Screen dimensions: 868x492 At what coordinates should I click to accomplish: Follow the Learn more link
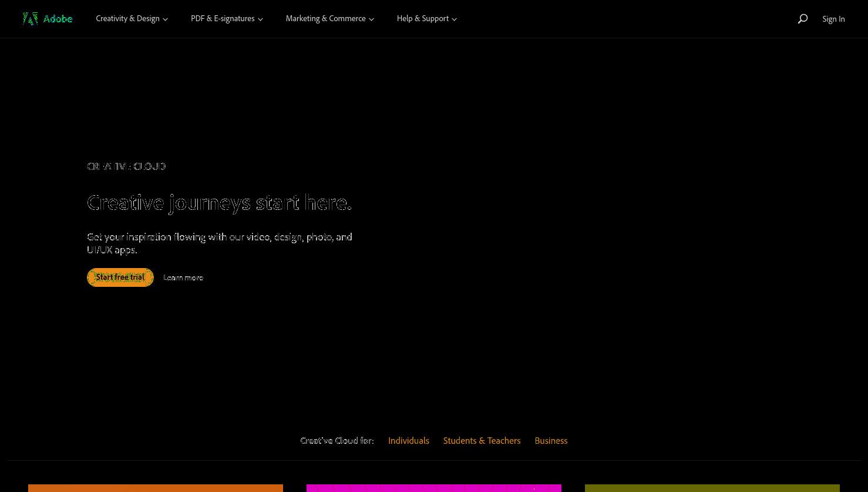(183, 277)
